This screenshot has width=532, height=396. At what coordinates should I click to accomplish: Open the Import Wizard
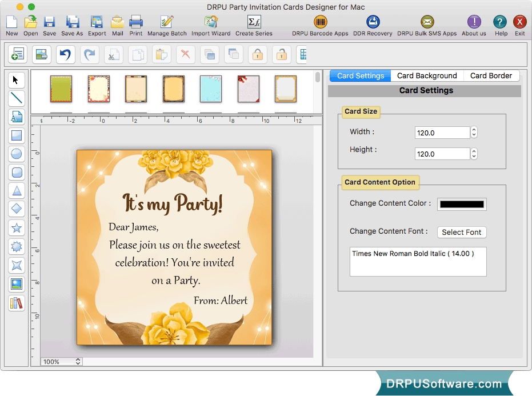click(x=210, y=25)
